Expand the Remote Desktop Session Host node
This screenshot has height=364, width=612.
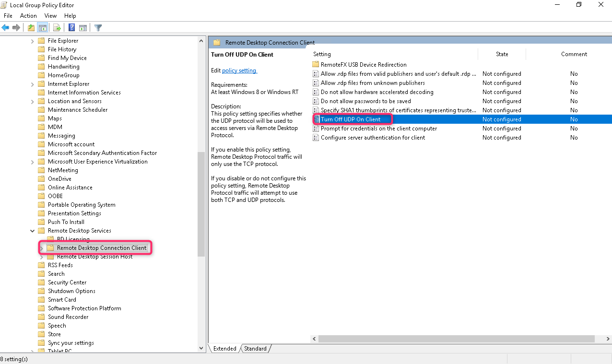point(41,256)
